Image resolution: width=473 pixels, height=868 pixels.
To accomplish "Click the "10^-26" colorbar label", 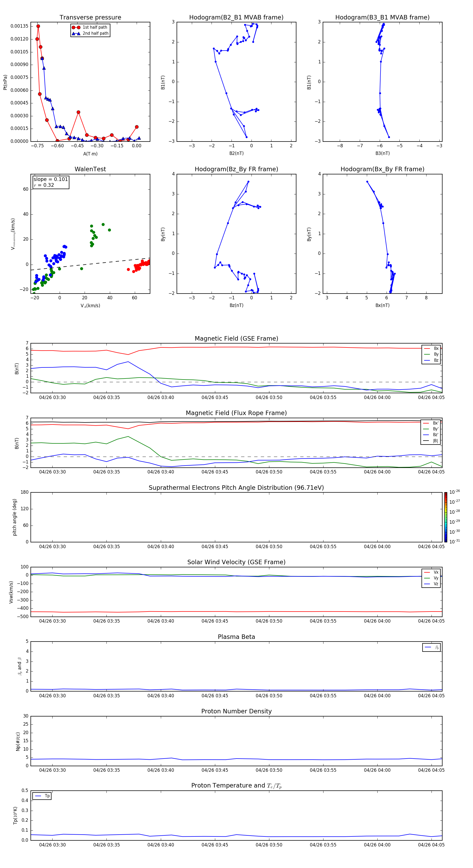I will coord(455,492).
